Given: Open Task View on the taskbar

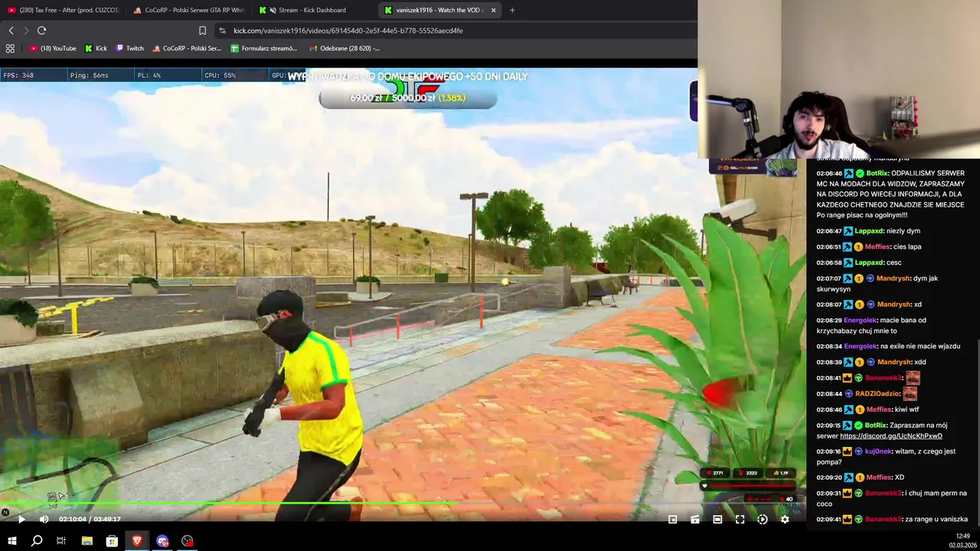Looking at the screenshot, I should (61, 541).
